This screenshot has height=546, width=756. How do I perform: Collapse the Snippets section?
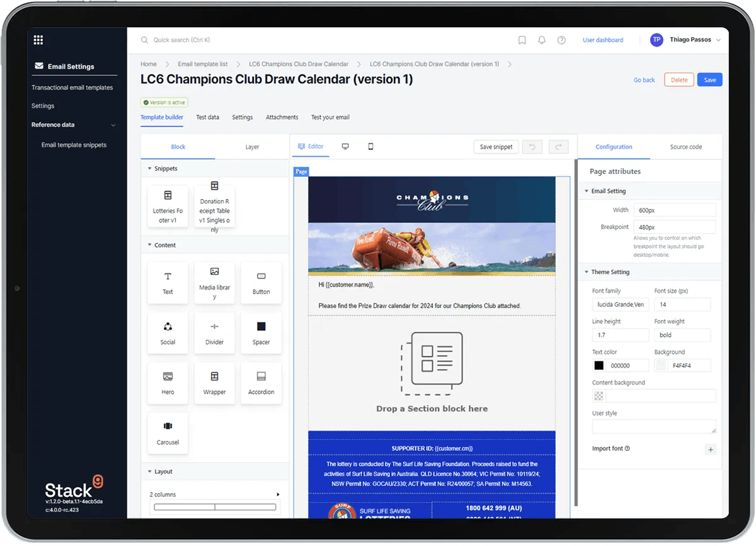pos(150,169)
